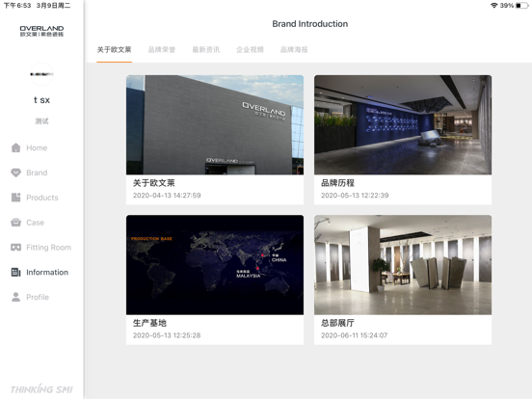Tap the Brand Introduction title

click(310, 24)
